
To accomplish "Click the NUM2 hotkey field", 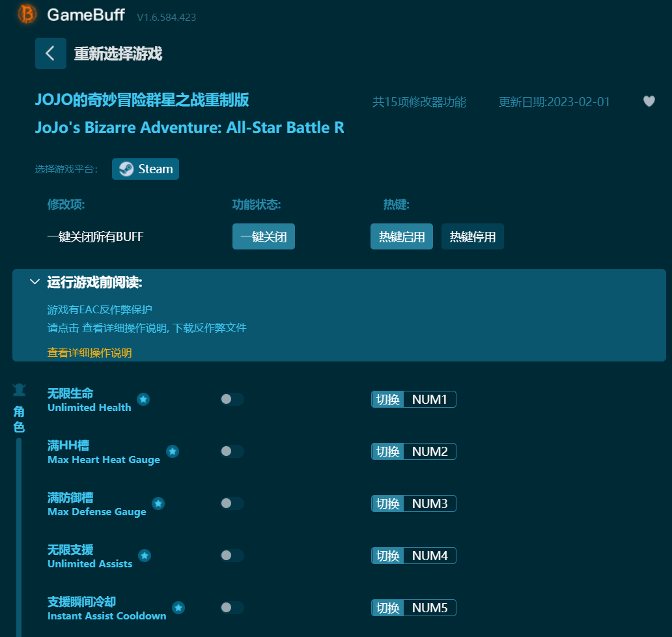I will pyautogui.click(x=429, y=451).
